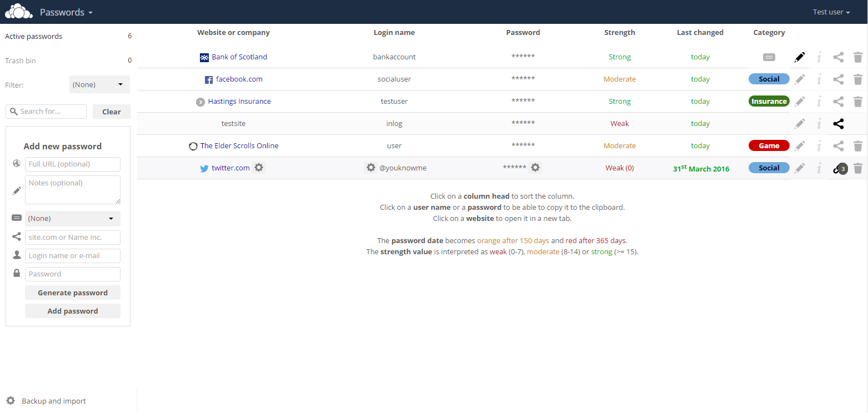Show info for The Elder Scrolls Online
Viewport: 868px width, 413px height.
tap(819, 145)
